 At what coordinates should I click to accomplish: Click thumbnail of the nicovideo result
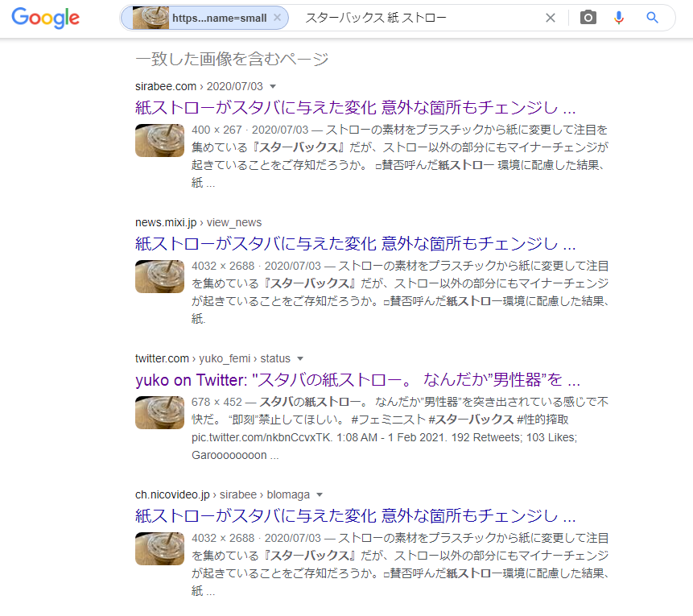(159, 549)
